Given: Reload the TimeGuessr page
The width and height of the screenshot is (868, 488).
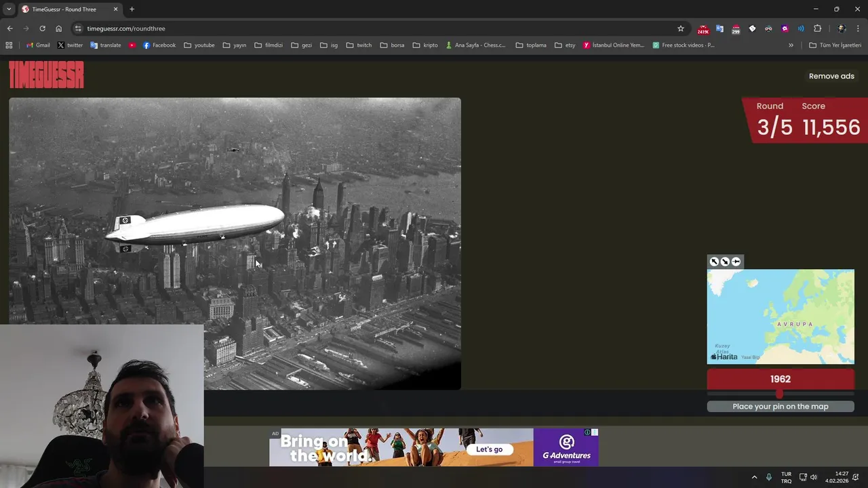Looking at the screenshot, I should tap(42, 28).
